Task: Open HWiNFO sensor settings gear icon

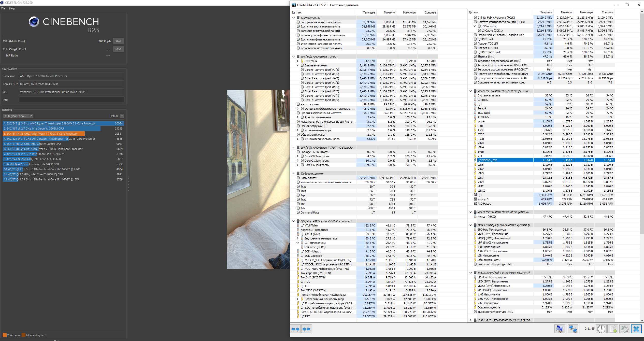Action: pos(624,329)
